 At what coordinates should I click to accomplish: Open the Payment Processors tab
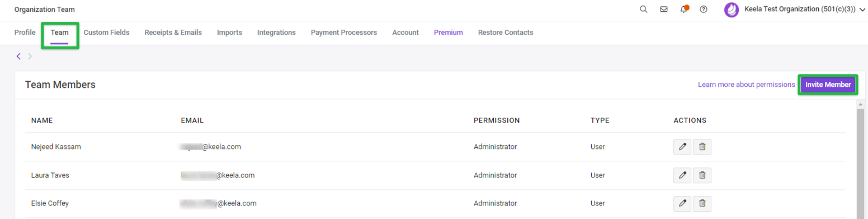click(x=344, y=32)
